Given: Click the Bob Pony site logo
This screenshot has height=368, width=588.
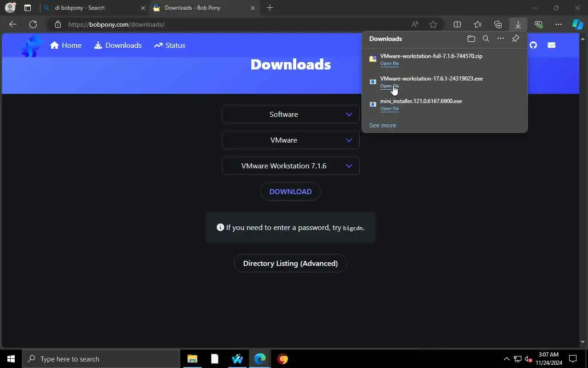Looking at the screenshot, I should pos(32,46).
